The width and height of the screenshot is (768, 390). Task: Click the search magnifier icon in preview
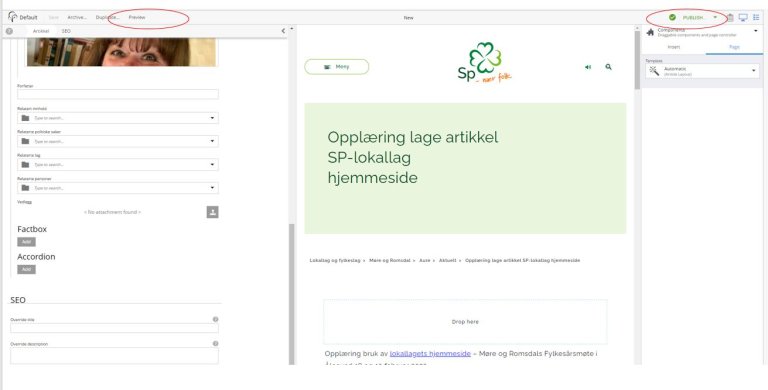(x=608, y=67)
